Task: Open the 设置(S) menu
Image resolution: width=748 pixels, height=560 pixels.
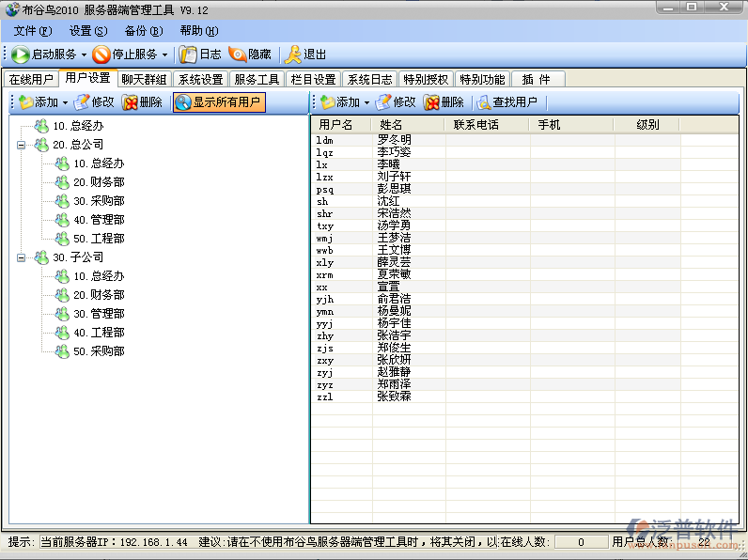Action: point(88,31)
